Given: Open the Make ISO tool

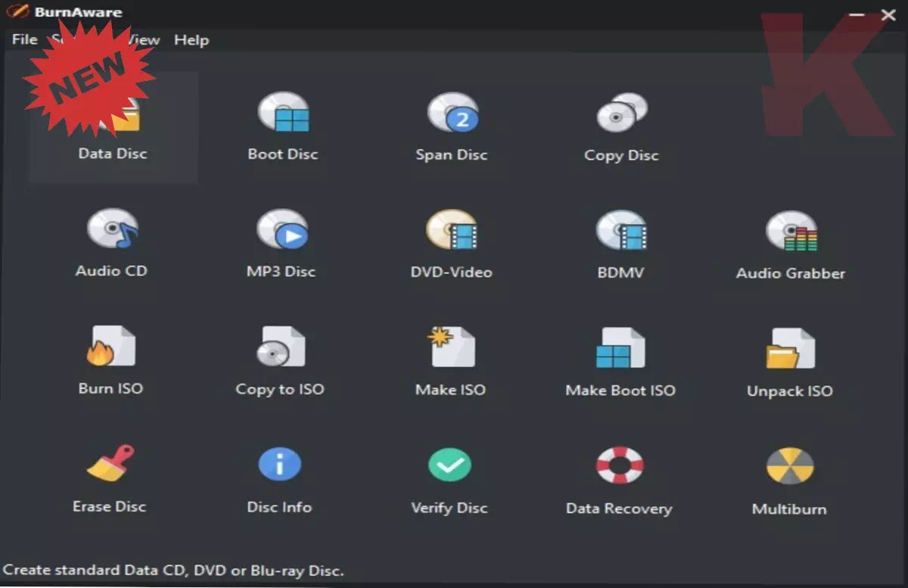Looking at the screenshot, I should click(x=450, y=362).
